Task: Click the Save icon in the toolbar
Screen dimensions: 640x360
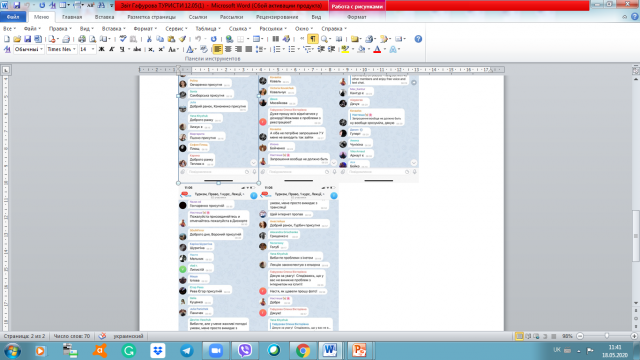Action: click(x=27, y=39)
